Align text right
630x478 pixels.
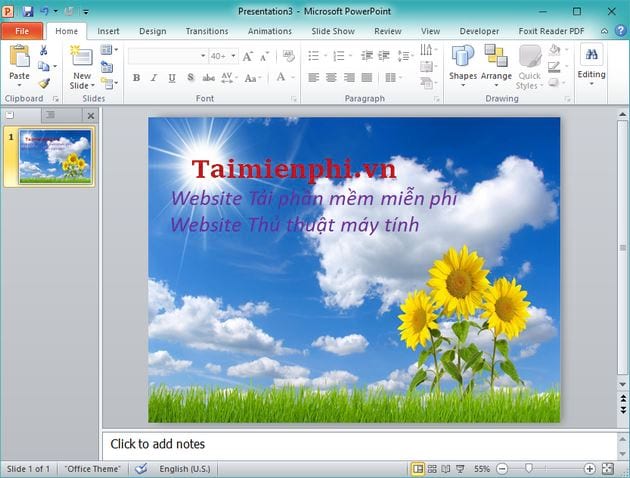[x=349, y=78]
